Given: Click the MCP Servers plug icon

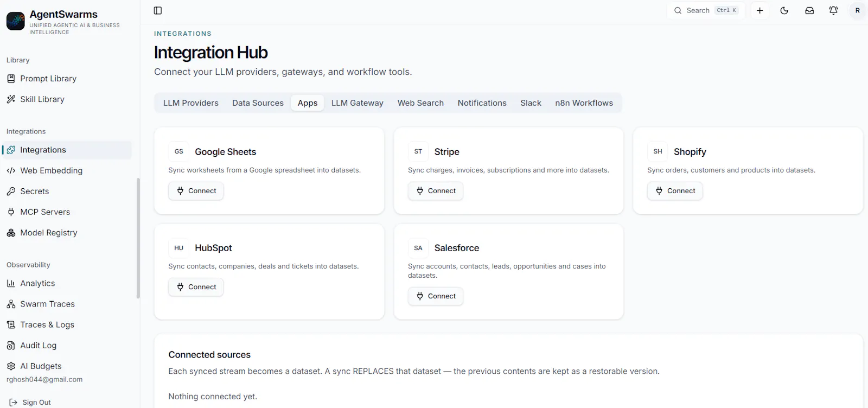Looking at the screenshot, I should [x=11, y=212].
